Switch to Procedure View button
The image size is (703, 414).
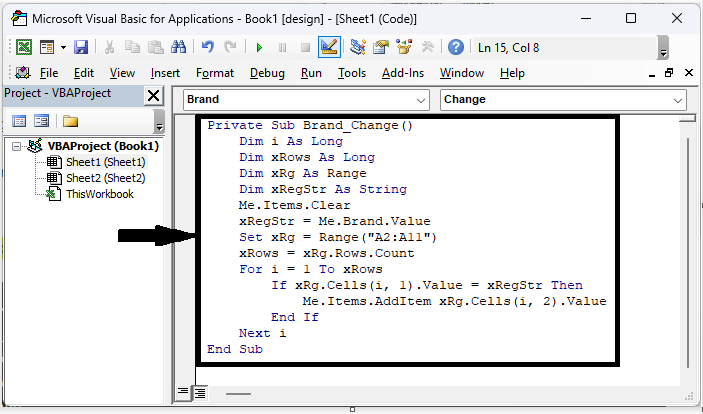(x=182, y=393)
